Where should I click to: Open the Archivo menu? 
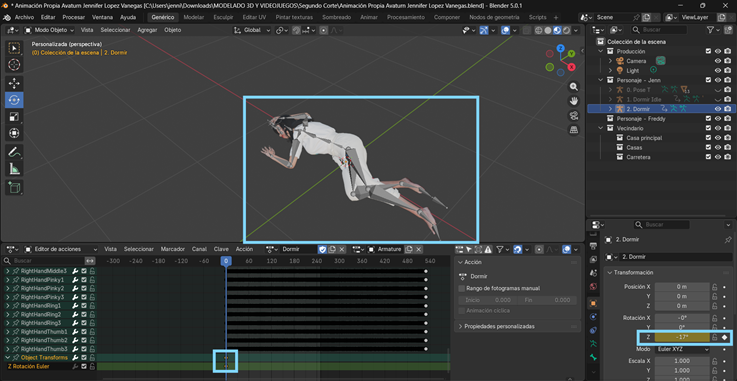pos(24,17)
